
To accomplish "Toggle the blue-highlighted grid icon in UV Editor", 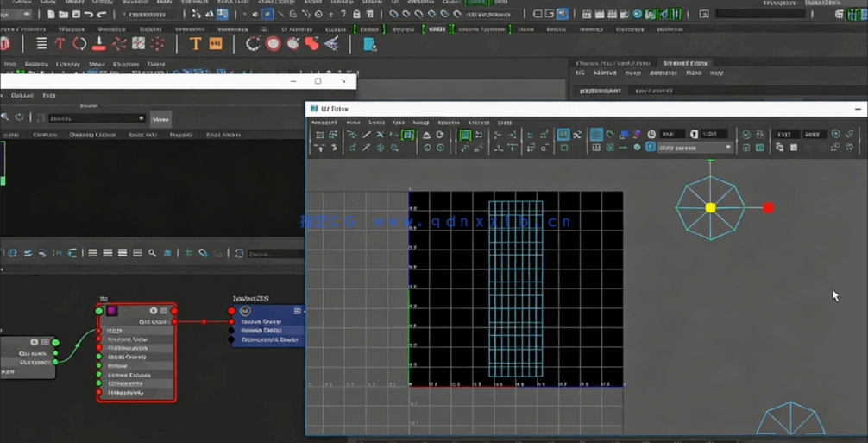I will pos(596,135).
